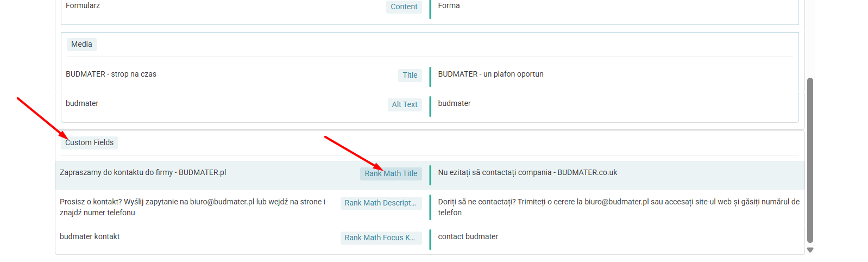This screenshot has width=868, height=262.
Task: Edit translation starting 'Doriți să ne contactați'
Action: (x=619, y=207)
